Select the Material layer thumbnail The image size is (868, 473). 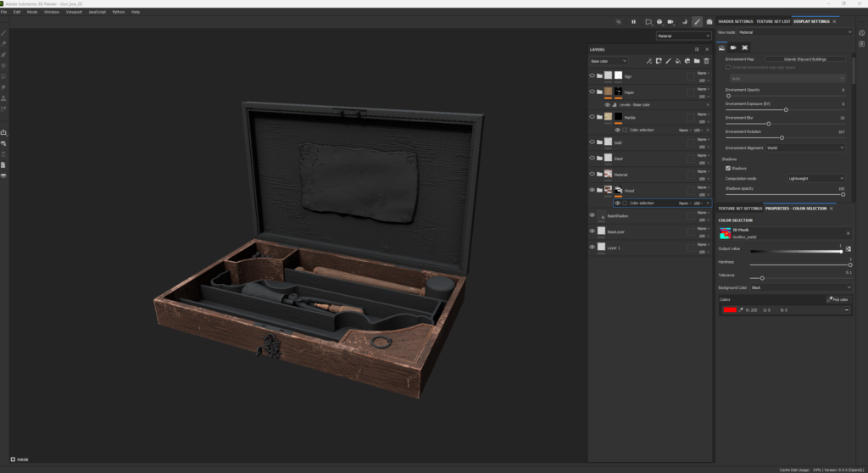(x=608, y=174)
